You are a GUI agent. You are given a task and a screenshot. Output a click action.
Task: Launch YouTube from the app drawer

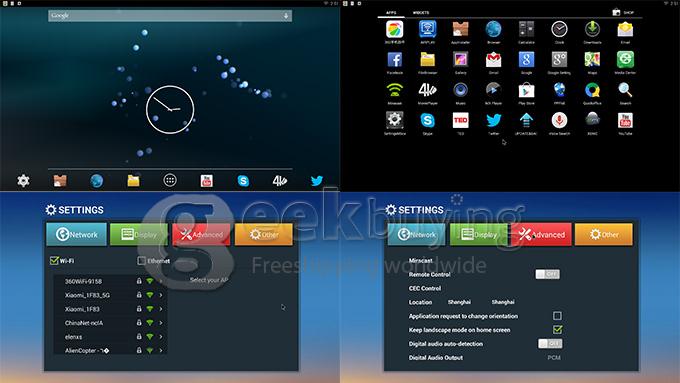625,121
